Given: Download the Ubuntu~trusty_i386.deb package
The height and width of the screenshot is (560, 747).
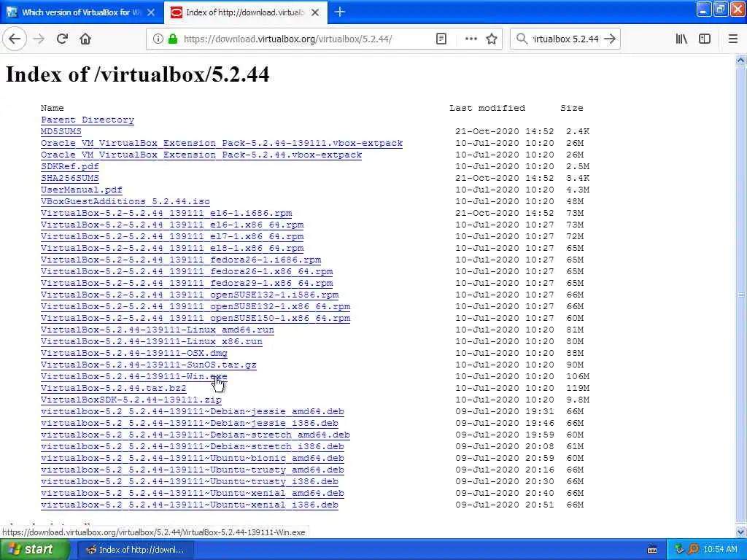Looking at the screenshot, I should pyautogui.click(x=190, y=481).
